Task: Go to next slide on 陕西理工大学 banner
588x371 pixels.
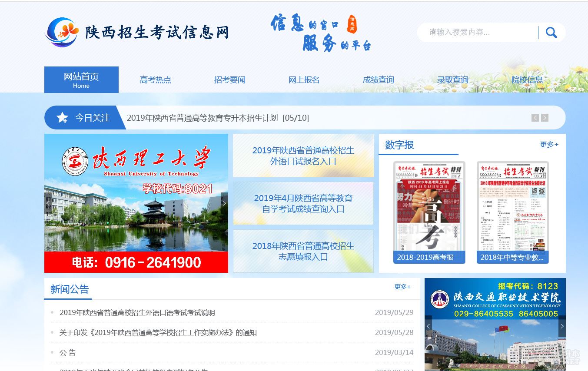Action: coord(224,203)
